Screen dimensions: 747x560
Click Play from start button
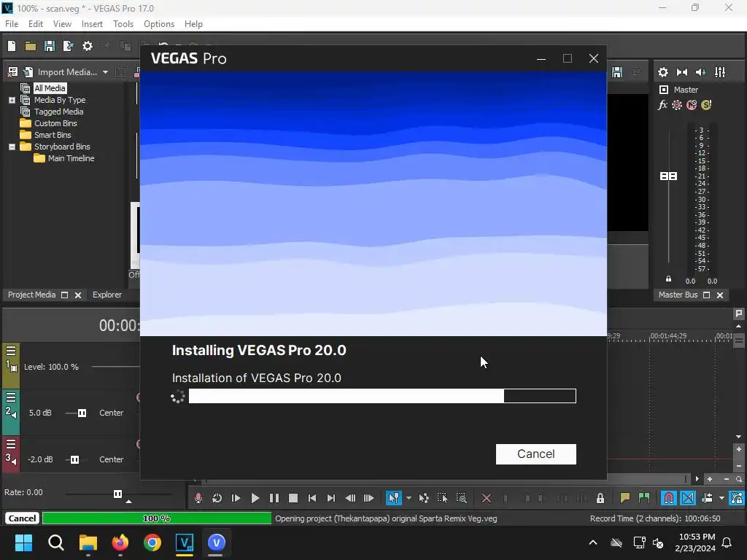click(x=236, y=498)
